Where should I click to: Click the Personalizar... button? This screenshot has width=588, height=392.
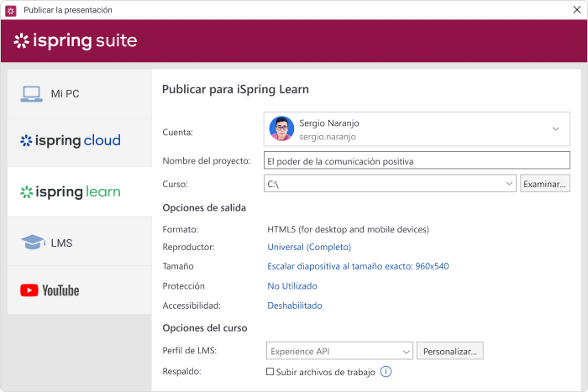449,351
